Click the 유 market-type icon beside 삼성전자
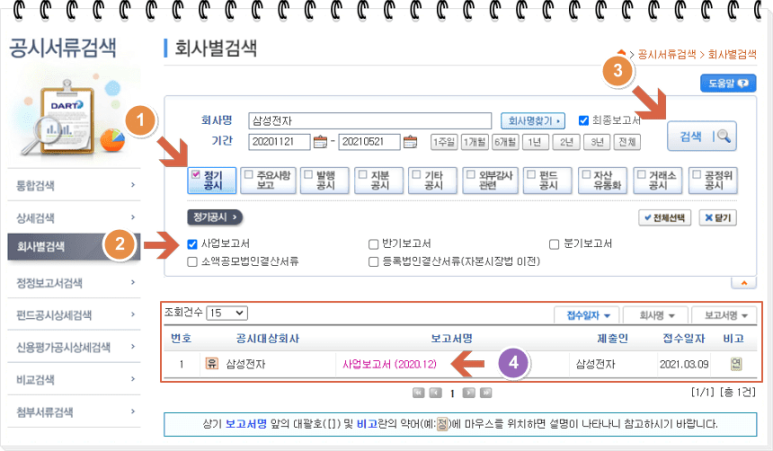 click(x=211, y=363)
